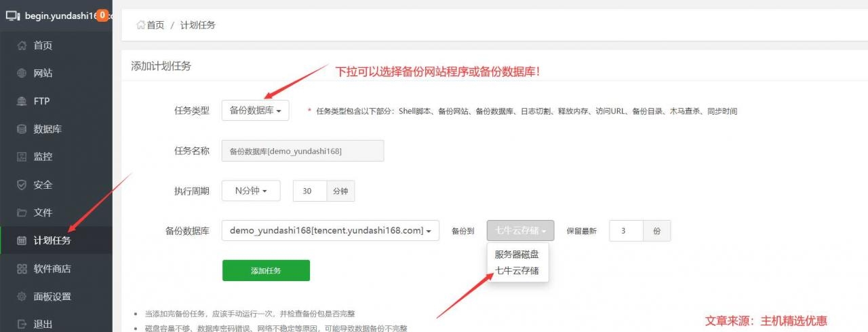Click the 计划任务 breadcrumb text
The width and height of the screenshot is (868, 332).
click(198, 25)
